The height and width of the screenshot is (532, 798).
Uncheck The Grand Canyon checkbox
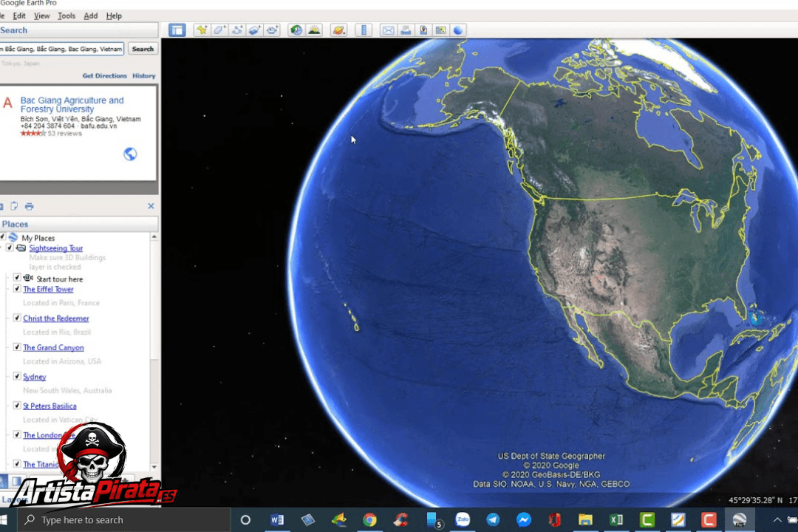pyautogui.click(x=17, y=347)
